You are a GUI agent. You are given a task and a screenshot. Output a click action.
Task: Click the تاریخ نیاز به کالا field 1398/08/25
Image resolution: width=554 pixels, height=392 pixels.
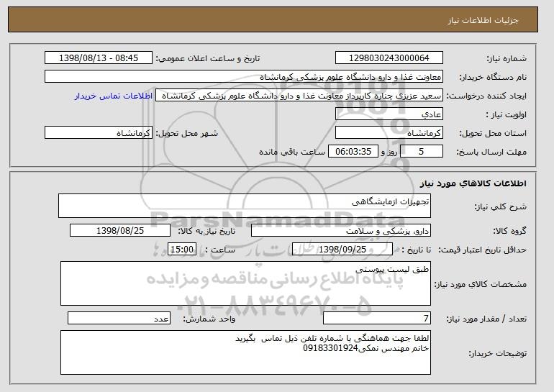coord(120,231)
